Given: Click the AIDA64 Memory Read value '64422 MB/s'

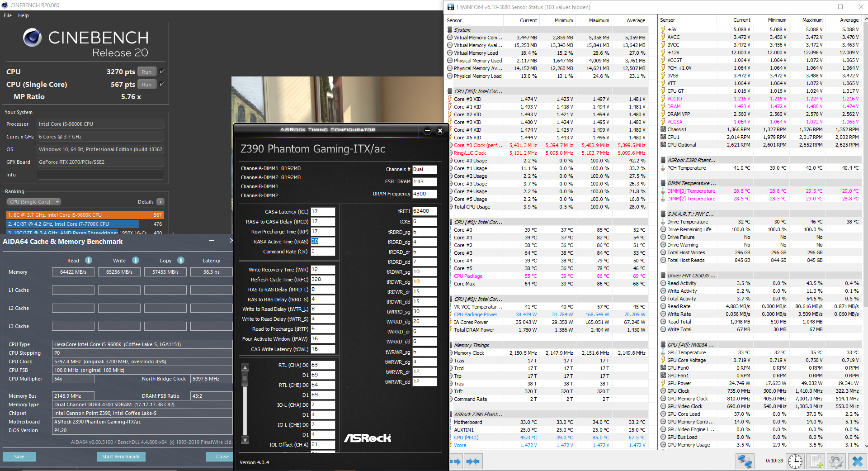Looking at the screenshot, I should 73,272.
